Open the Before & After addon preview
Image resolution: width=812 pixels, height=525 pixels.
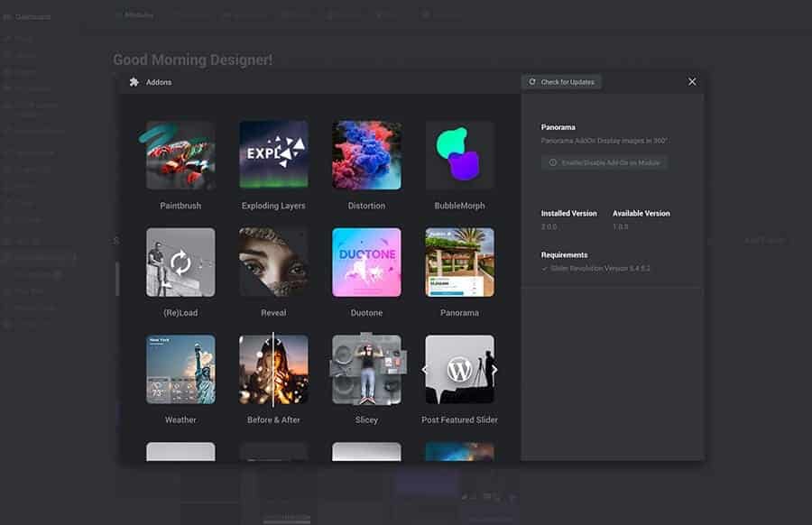pos(273,370)
